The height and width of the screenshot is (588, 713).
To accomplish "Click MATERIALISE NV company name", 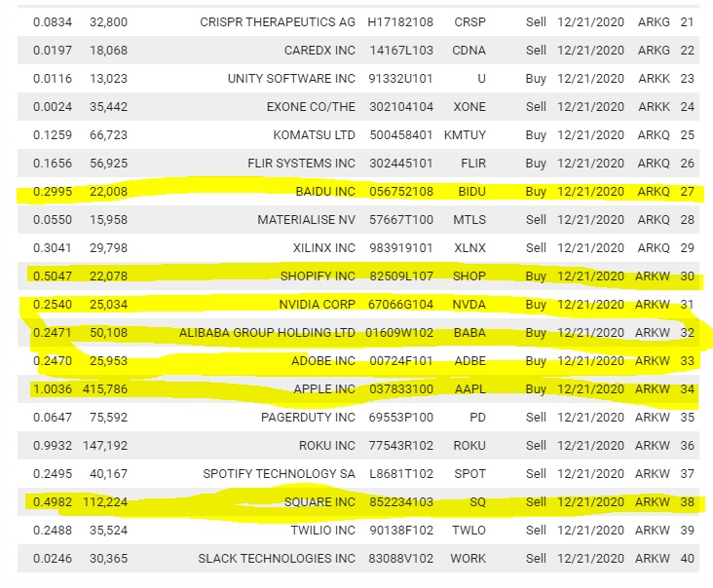I will (x=306, y=219).
